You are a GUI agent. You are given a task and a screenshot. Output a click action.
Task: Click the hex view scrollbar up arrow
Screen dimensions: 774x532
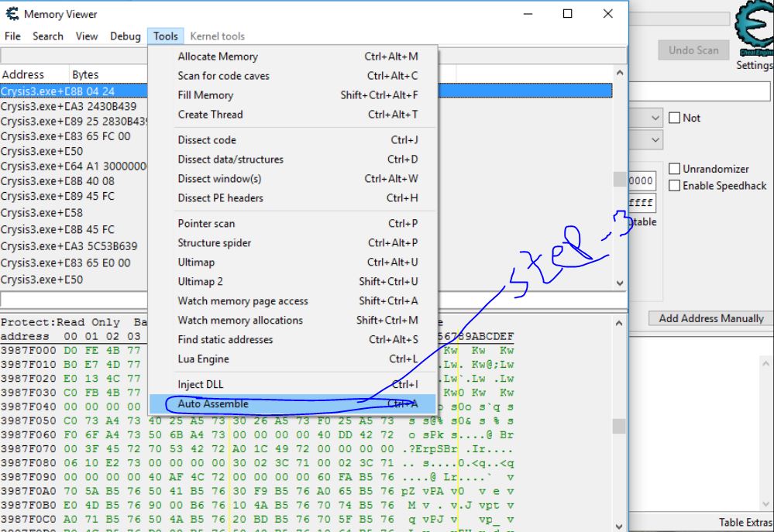[x=620, y=323]
